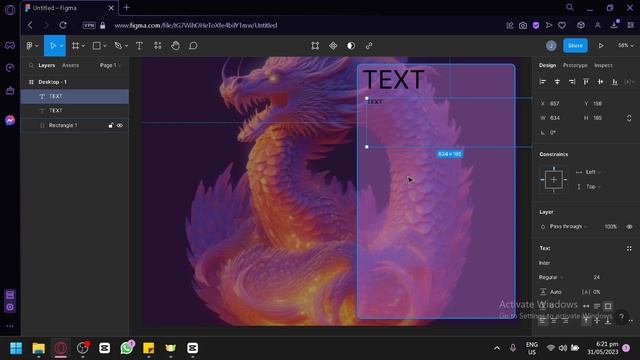Click Align vertical centers icon
Image resolution: width=640 pixels, height=360 pixels.
coord(600,82)
